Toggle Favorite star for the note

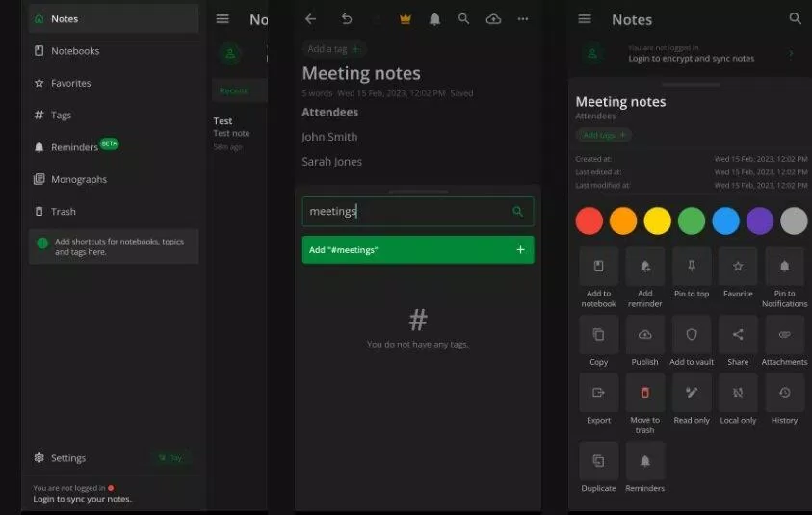point(738,268)
